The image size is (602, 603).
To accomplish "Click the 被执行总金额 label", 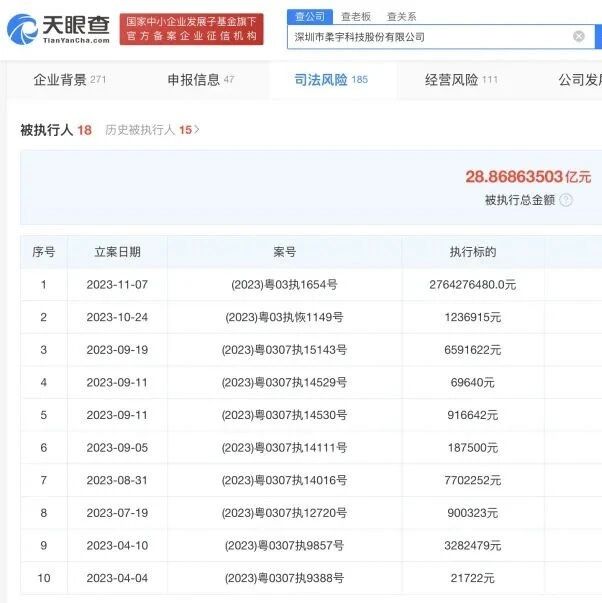I will click(520, 200).
